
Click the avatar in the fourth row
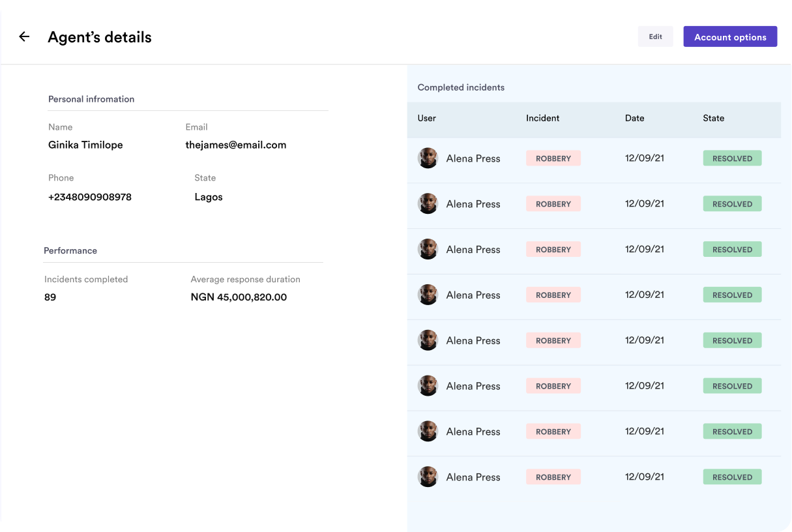[428, 295]
